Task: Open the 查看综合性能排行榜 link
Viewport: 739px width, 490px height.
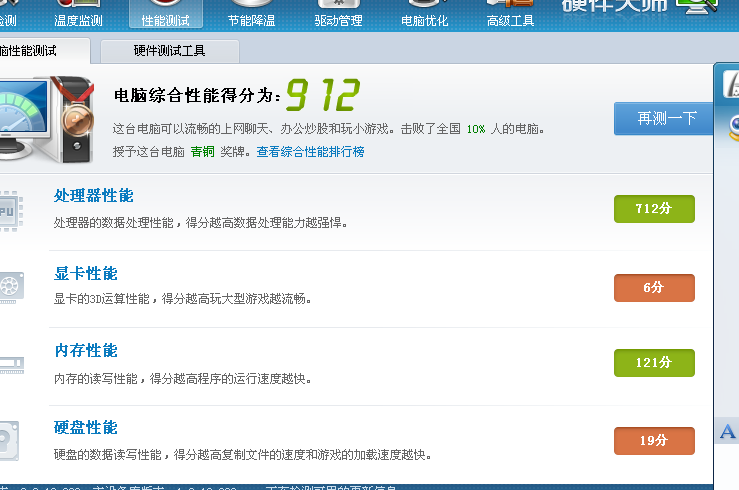Action: (x=310, y=152)
